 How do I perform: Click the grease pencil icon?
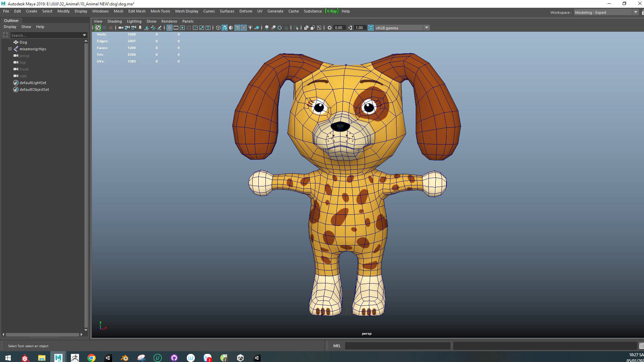pyautogui.click(x=159, y=28)
